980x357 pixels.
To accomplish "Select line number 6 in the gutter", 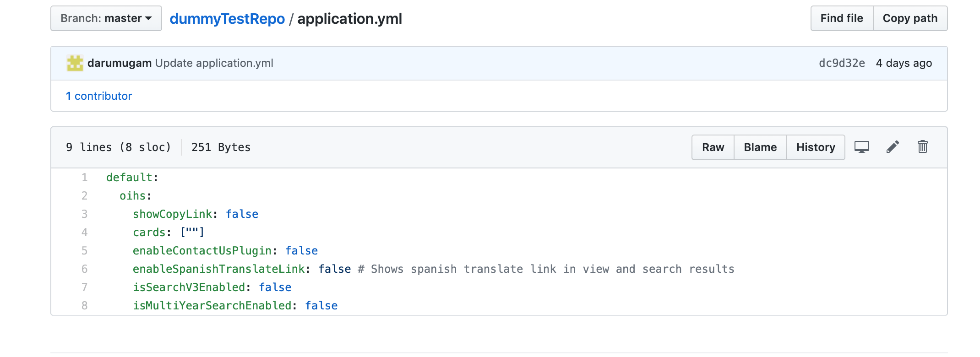I will click(x=84, y=269).
